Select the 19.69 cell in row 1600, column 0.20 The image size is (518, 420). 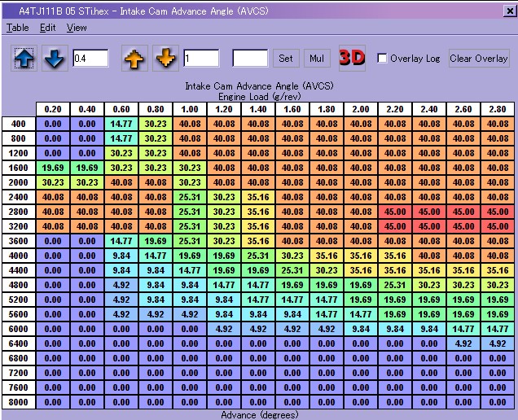(53, 168)
